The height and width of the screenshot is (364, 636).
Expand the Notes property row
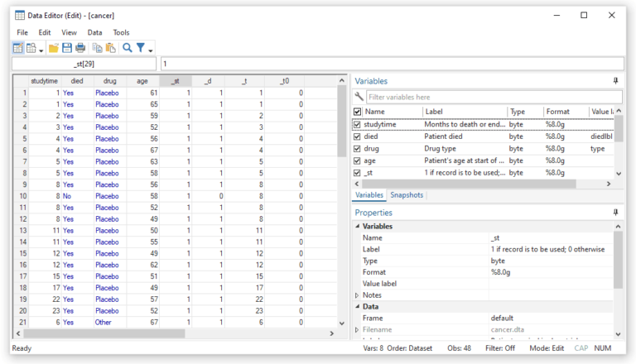point(358,295)
